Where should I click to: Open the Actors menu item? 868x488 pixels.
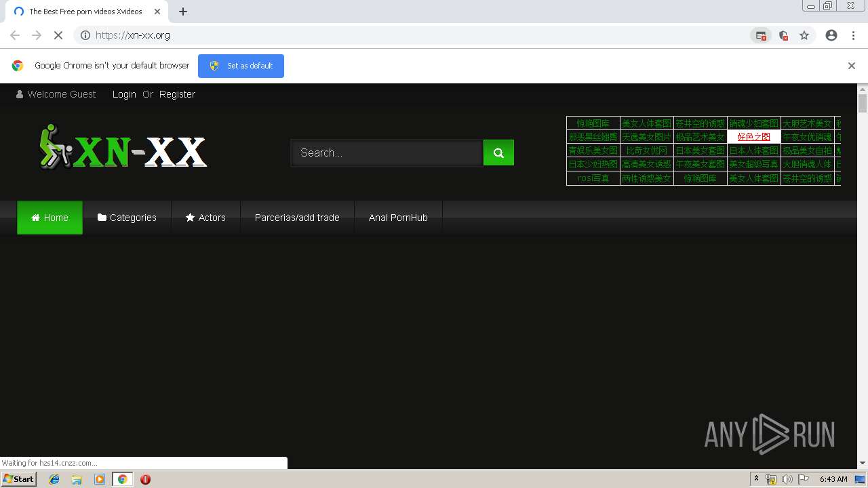[x=205, y=218]
